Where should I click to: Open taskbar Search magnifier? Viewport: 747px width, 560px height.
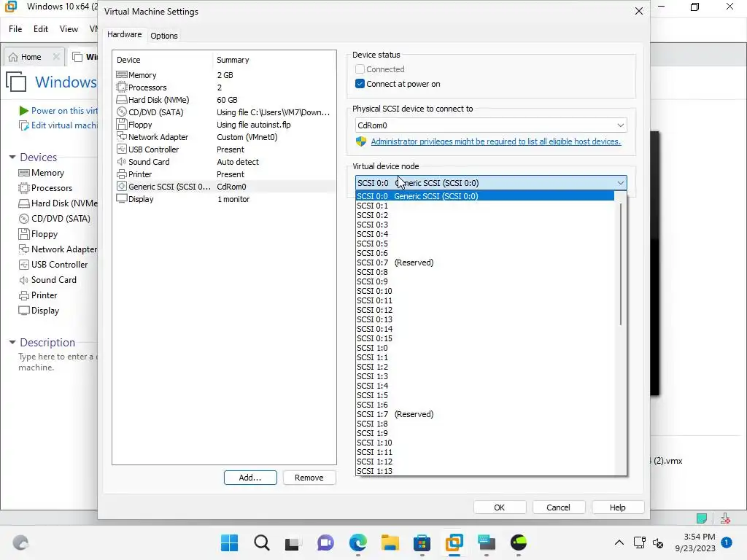click(x=262, y=542)
